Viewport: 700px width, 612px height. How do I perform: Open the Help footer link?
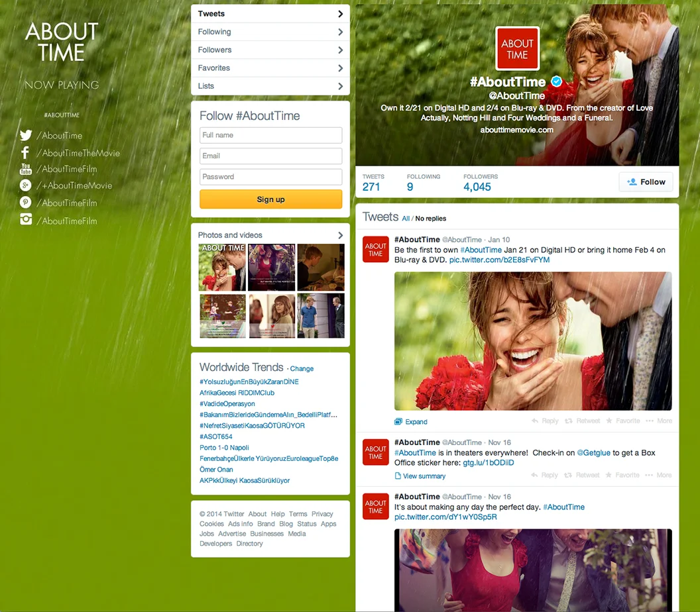(278, 514)
